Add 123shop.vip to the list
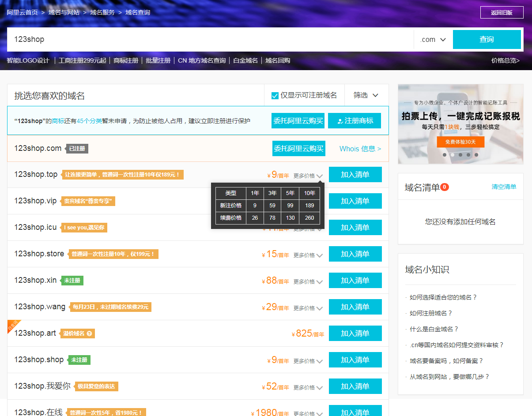Image resolution: width=532 pixels, height=416 pixels. (355, 201)
